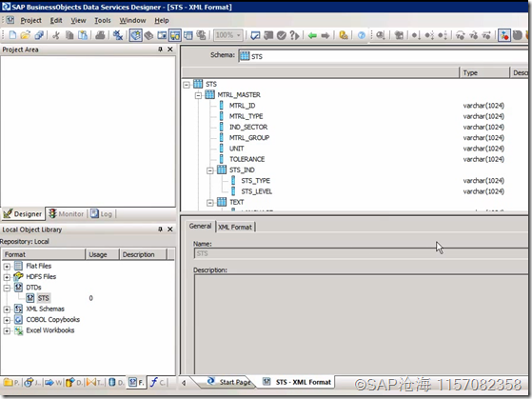Select the Designer tab

click(23, 214)
